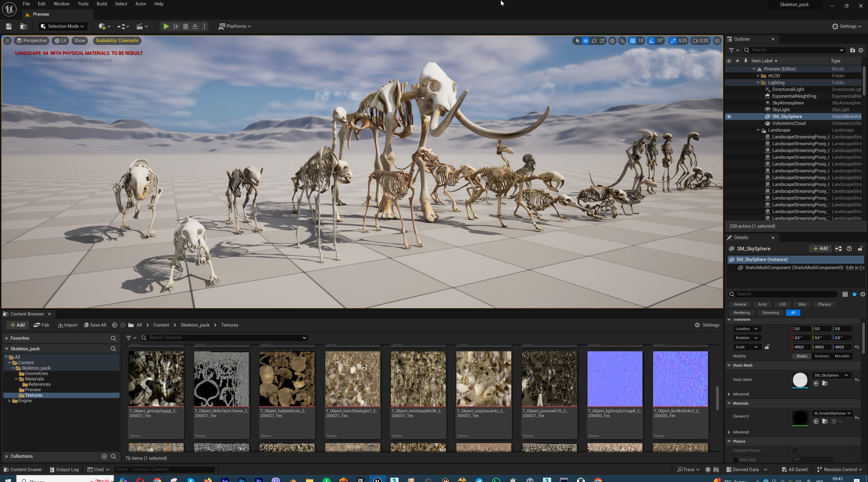Open play options three-dot menu
The height and width of the screenshot is (482, 868).
(205, 26)
